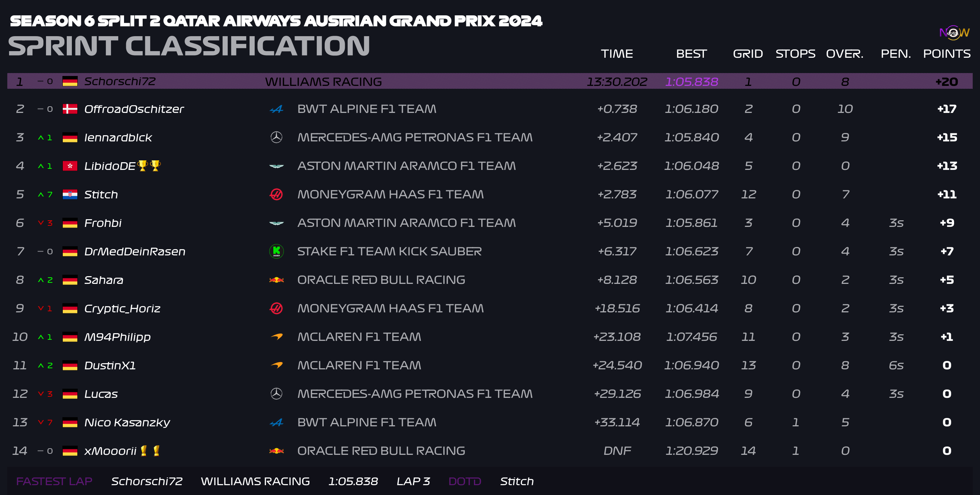Click the Croatian flag beside Stitch
Viewport: 980px width, 495px height.
[x=70, y=195]
